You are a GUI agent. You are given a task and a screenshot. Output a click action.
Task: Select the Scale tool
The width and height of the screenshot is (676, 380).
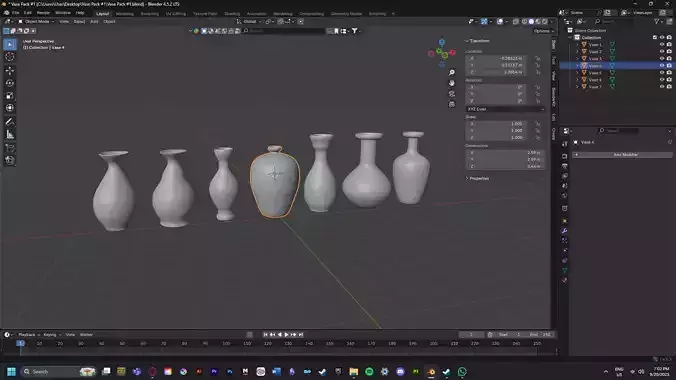click(x=10, y=95)
